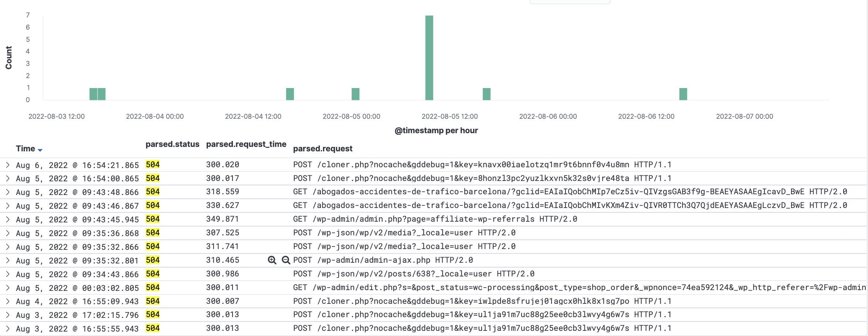Click the highlighted 504 status in the top row
Viewport: 868px width, 336px height.
pos(153,165)
